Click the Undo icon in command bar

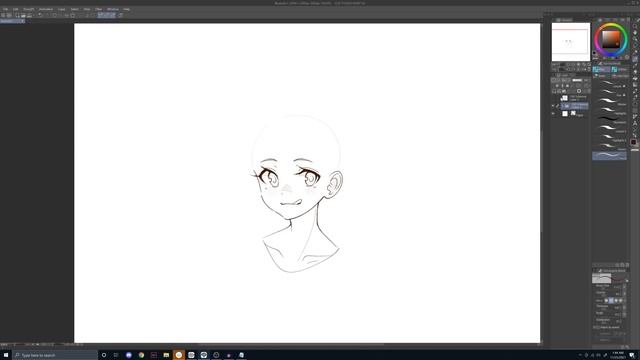coord(40,15)
